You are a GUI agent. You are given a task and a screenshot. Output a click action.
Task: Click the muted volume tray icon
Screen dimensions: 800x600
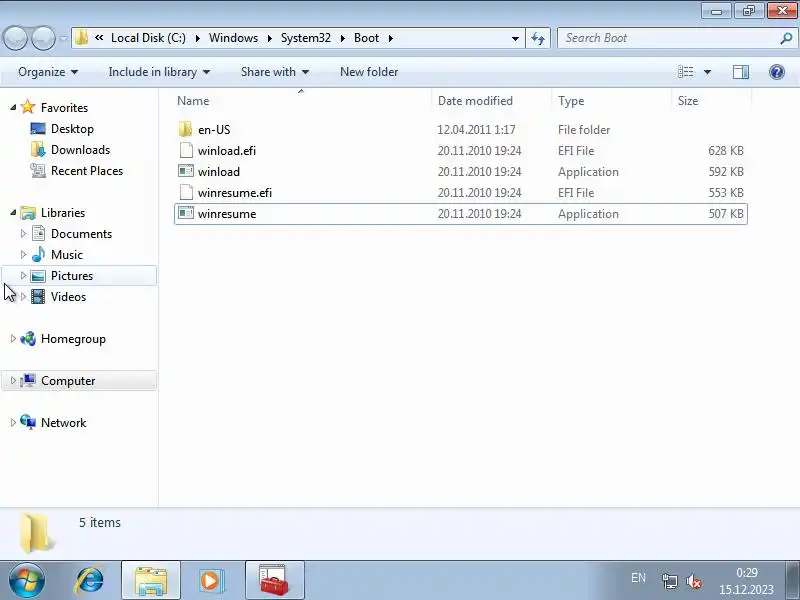coord(694,581)
